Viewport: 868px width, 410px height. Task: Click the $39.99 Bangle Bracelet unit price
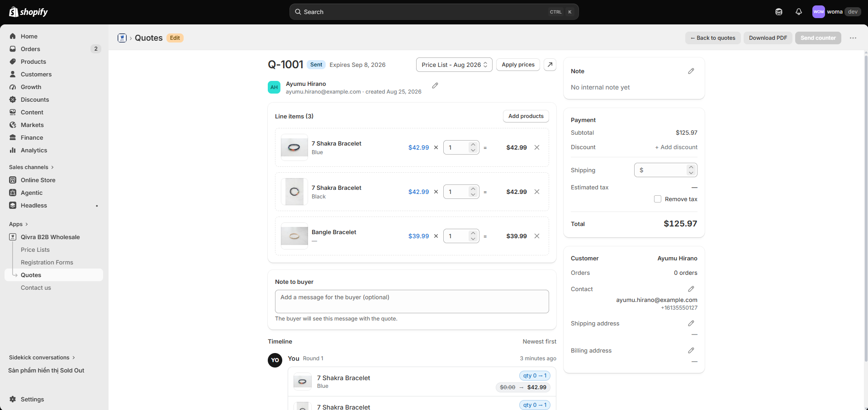419,236
